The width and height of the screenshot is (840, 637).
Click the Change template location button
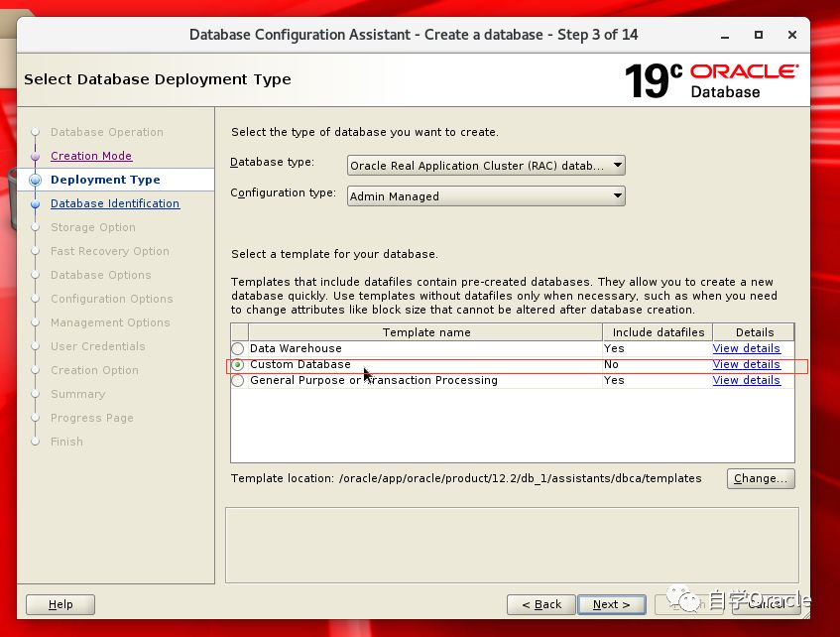pos(761,478)
